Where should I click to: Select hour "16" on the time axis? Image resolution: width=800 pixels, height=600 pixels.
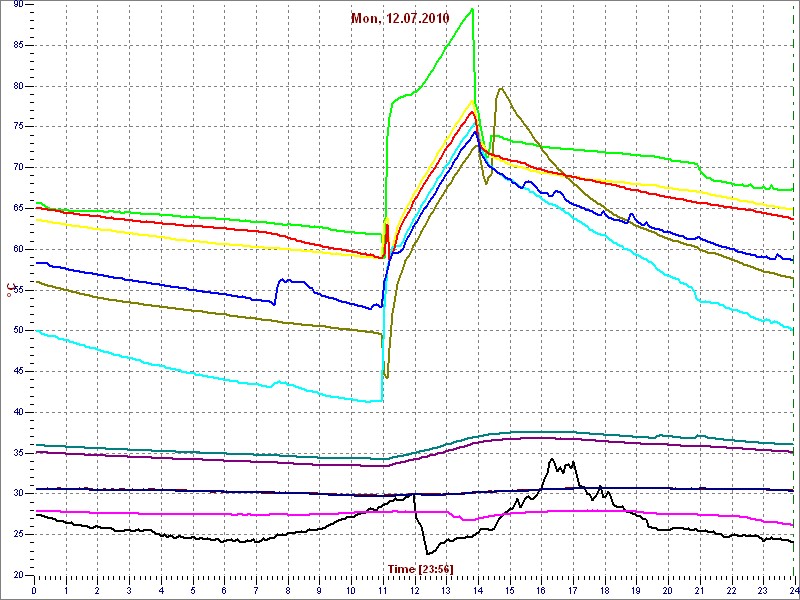[540, 590]
